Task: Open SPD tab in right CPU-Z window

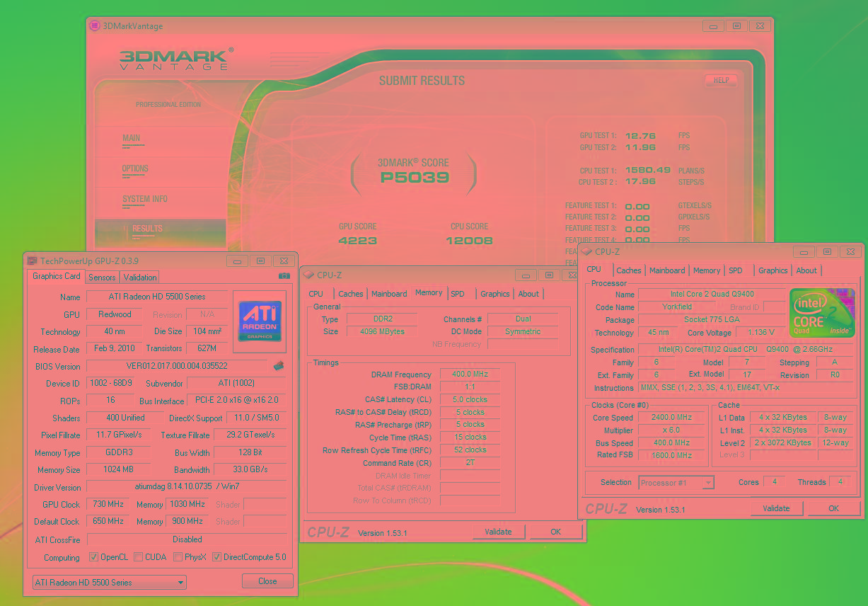Action: (x=736, y=270)
